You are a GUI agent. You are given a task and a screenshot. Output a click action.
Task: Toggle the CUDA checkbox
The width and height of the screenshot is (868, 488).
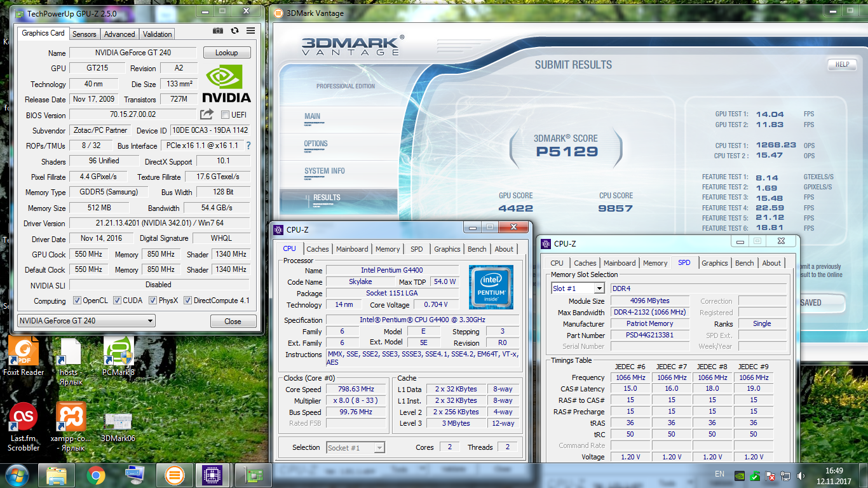click(x=116, y=301)
